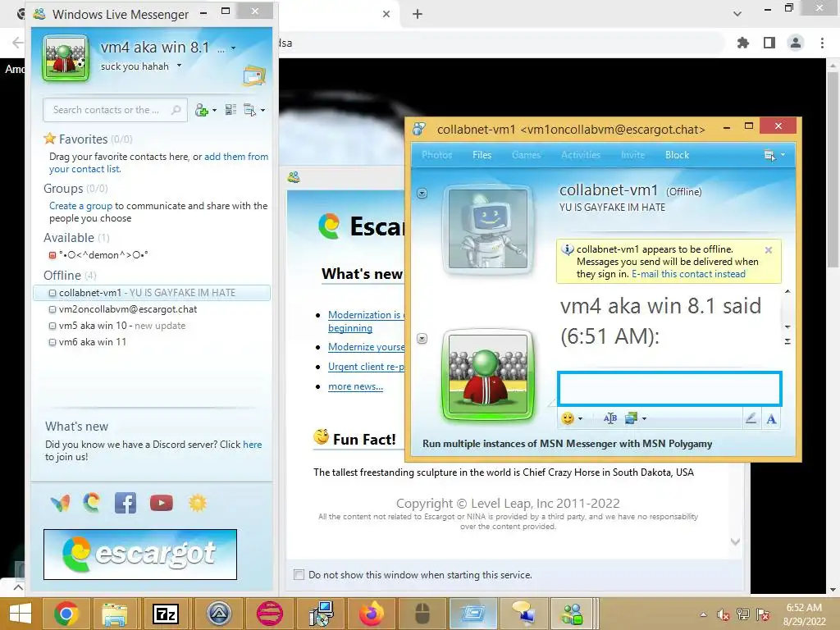Click the escargot banner advertisement
This screenshot has width=840, height=630.
click(139, 555)
